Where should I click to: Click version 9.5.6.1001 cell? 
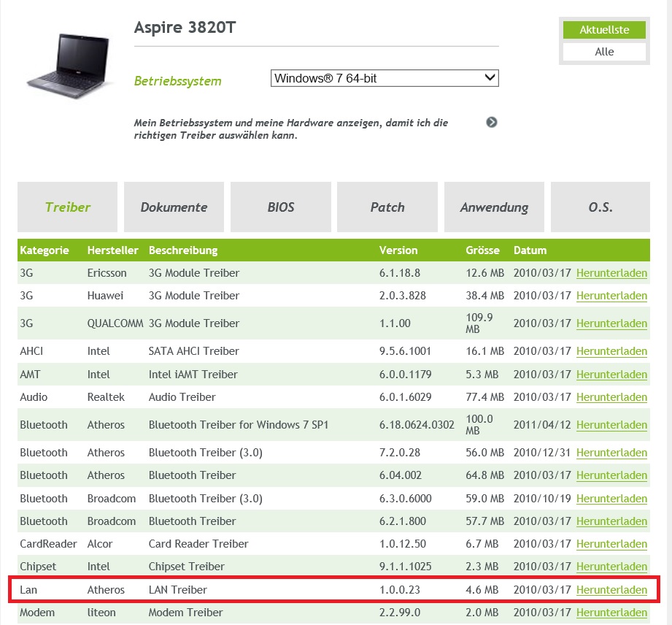pos(405,351)
